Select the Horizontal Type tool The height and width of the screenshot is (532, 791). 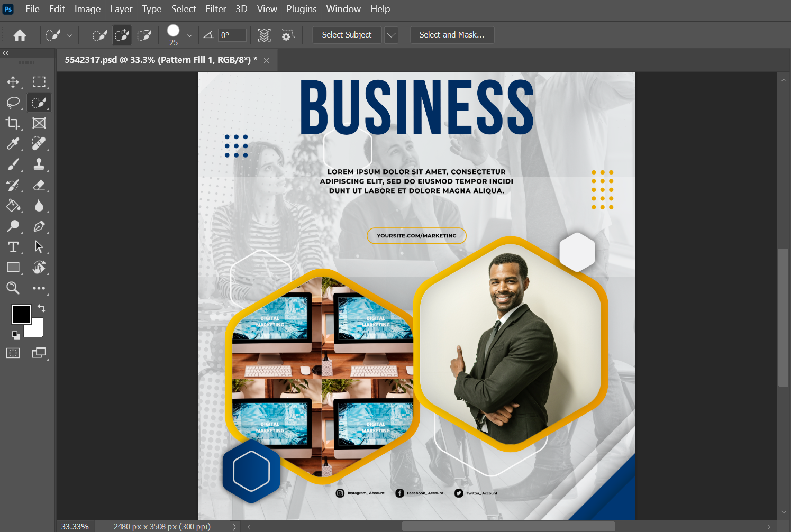coord(13,247)
